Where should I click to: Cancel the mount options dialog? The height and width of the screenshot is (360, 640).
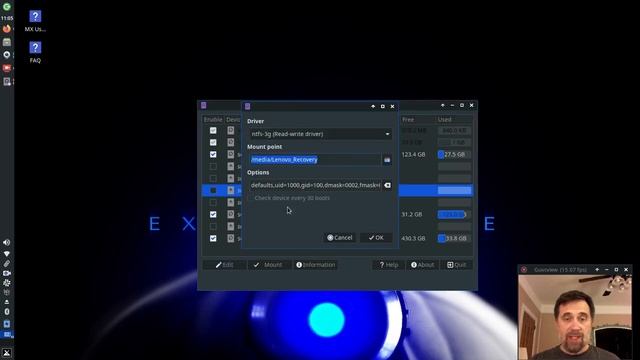click(340, 238)
